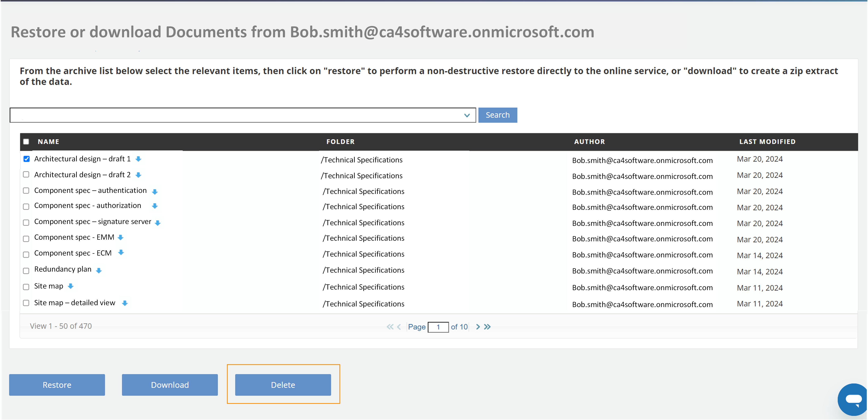Select Redundancy plan checkbox

tap(26, 271)
